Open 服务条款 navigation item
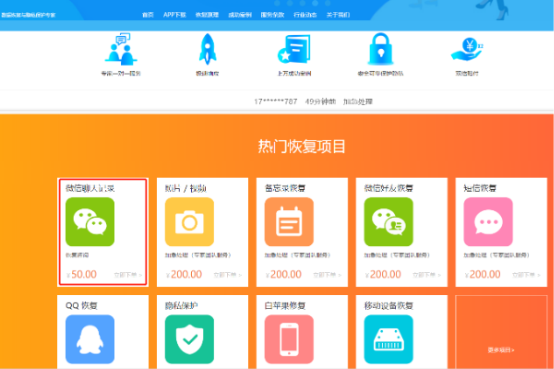This screenshot has width=554, height=369. (272, 15)
